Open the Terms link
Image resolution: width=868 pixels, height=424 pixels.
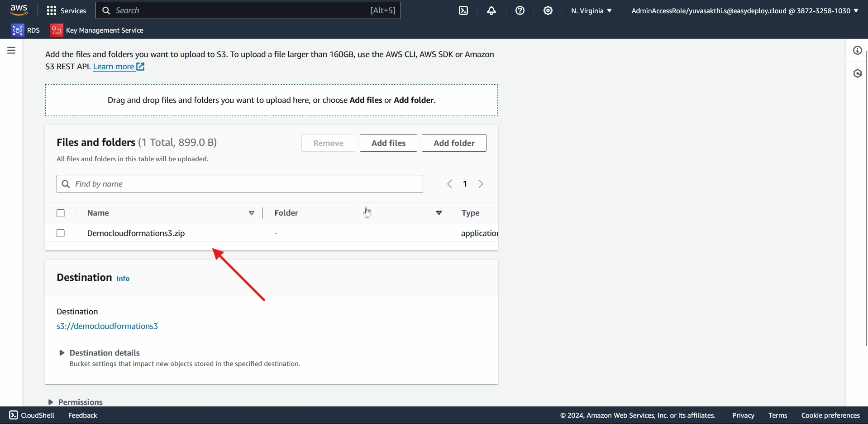coord(777,415)
